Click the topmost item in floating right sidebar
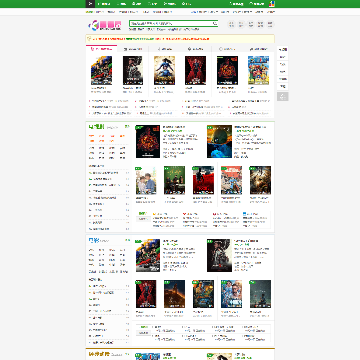This screenshot has height=360, width=360. pos(283,49)
